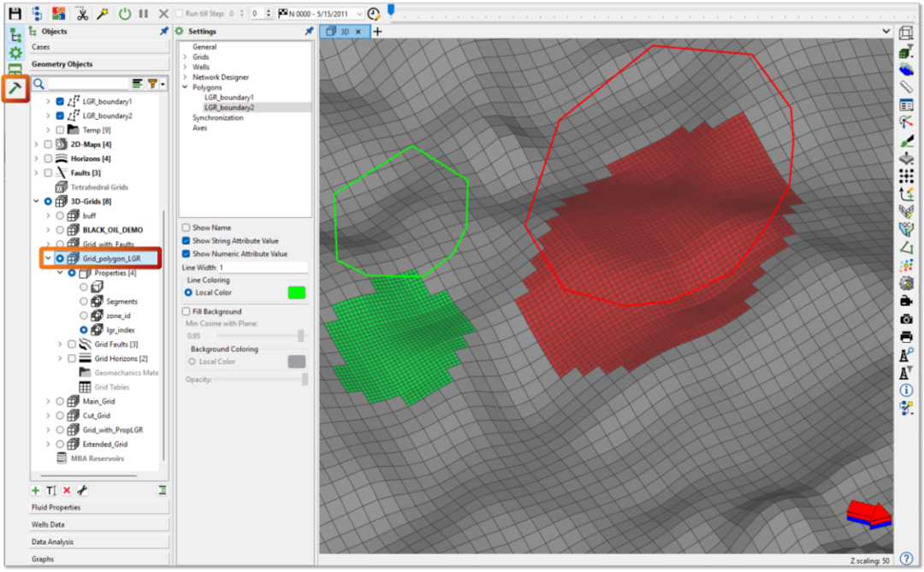
Task: Expand the Grid Faults [3] node
Action: pos(60,344)
